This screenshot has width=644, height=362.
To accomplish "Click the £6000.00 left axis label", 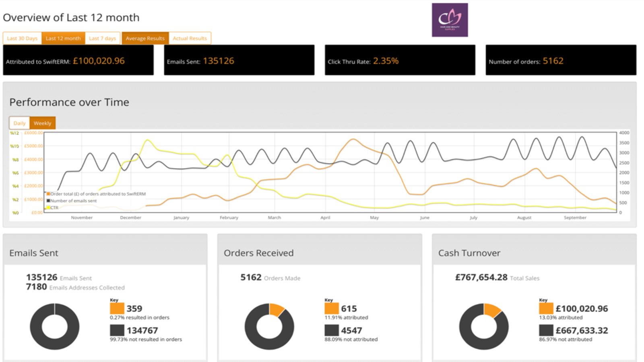I will [x=33, y=133].
